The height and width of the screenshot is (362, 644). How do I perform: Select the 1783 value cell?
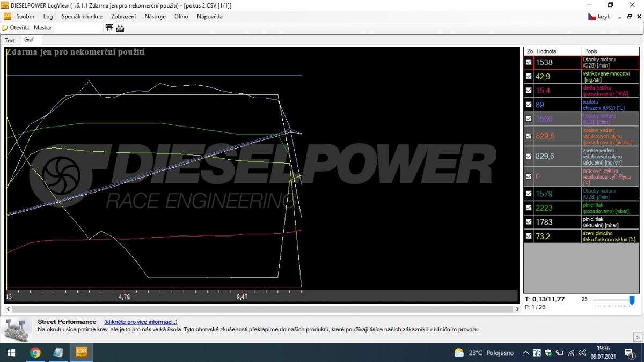(558, 222)
